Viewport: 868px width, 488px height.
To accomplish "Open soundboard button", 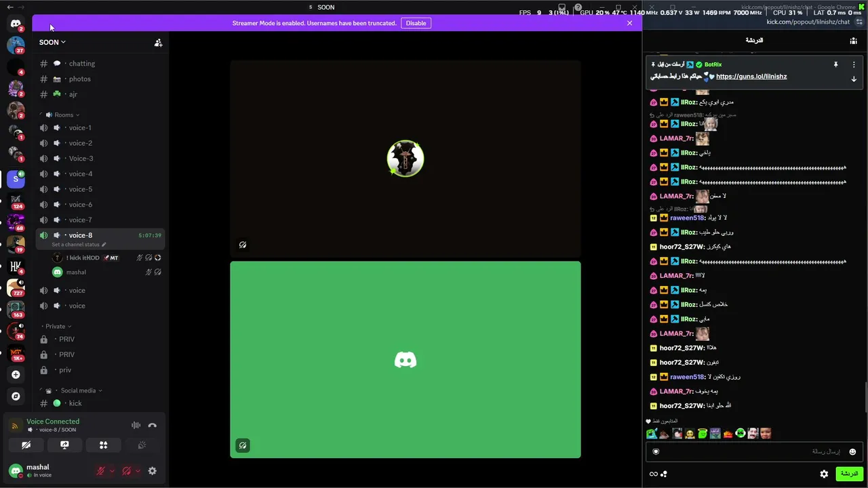I will [x=142, y=445].
